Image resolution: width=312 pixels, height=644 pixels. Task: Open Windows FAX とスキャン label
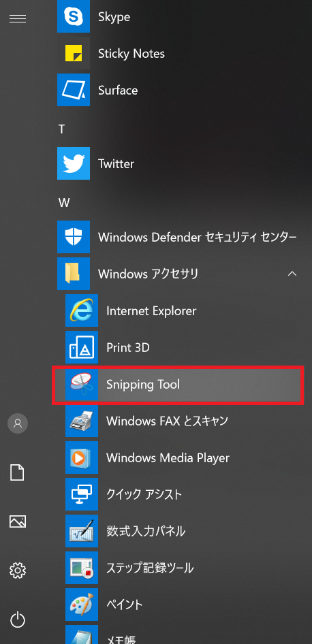click(x=168, y=421)
